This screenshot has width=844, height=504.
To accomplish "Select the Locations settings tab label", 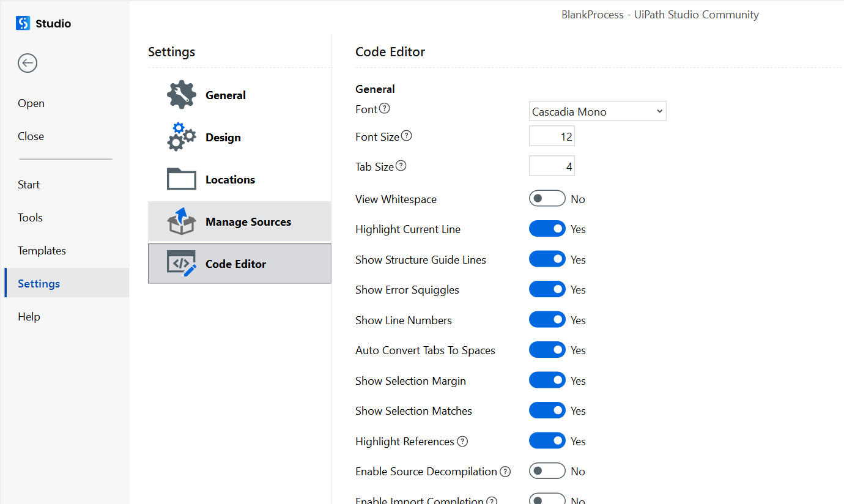I will pyautogui.click(x=230, y=179).
